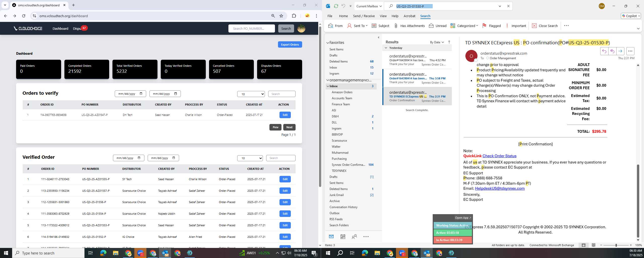Open the By Date sort dropdown
The width and height of the screenshot is (644, 258).
[x=437, y=42]
